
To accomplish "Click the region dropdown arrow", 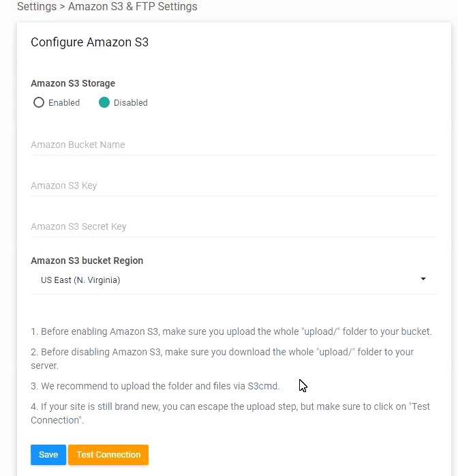I will point(423,280).
